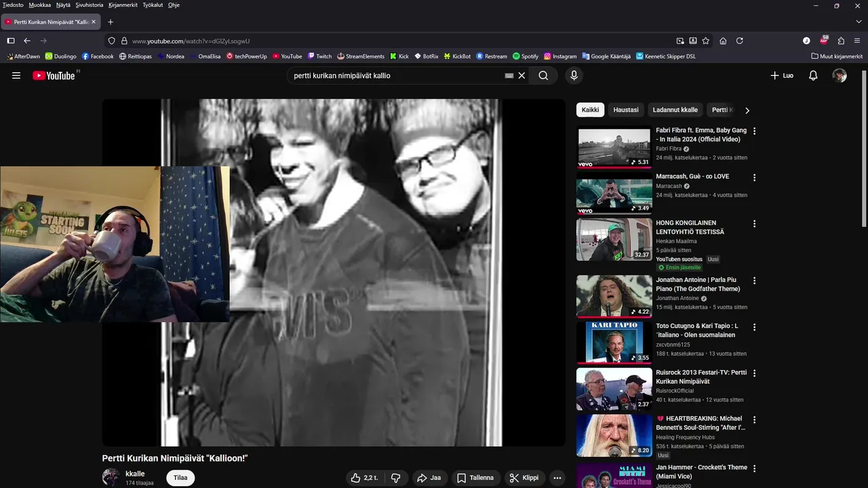Click the browser address bar URL
Image resolution: width=868 pixels, height=488 pixels.
click(x=191, y=41)
